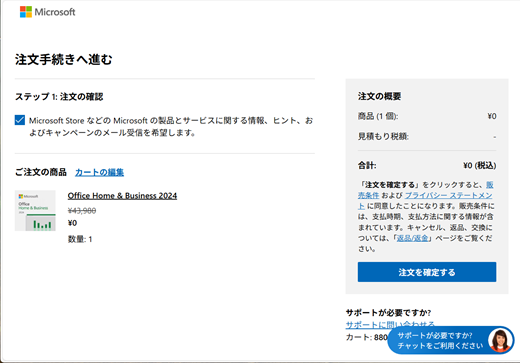The image size is (520, 363).
Task: Click the 注文手続きへ進む heading
Action: click(x=64, y=60)
